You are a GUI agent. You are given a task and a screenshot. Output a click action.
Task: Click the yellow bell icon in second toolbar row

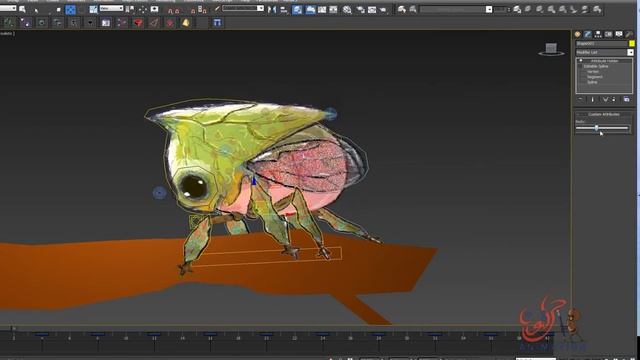tap(186, 23)
